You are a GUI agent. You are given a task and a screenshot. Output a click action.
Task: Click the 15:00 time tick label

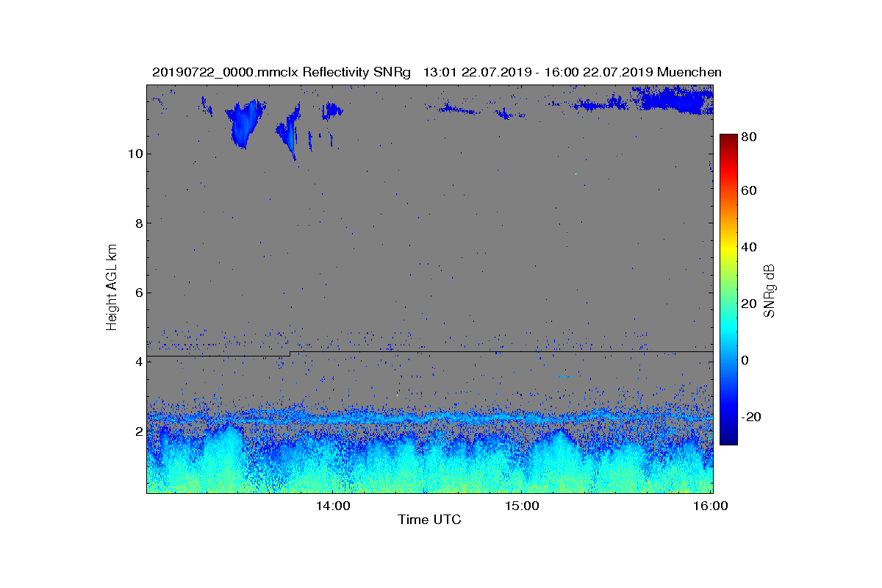pyautogui.click(x=521, y=506)
